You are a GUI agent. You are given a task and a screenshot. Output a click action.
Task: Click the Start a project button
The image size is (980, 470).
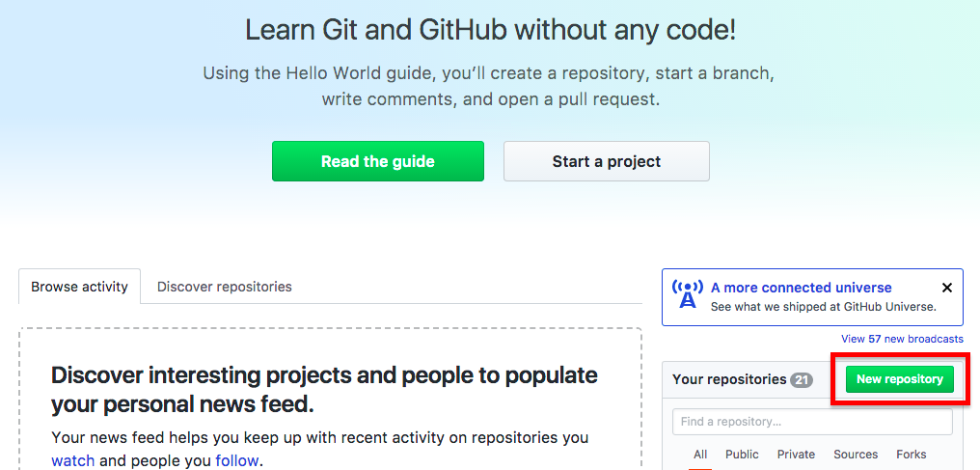tap(607, 161)
